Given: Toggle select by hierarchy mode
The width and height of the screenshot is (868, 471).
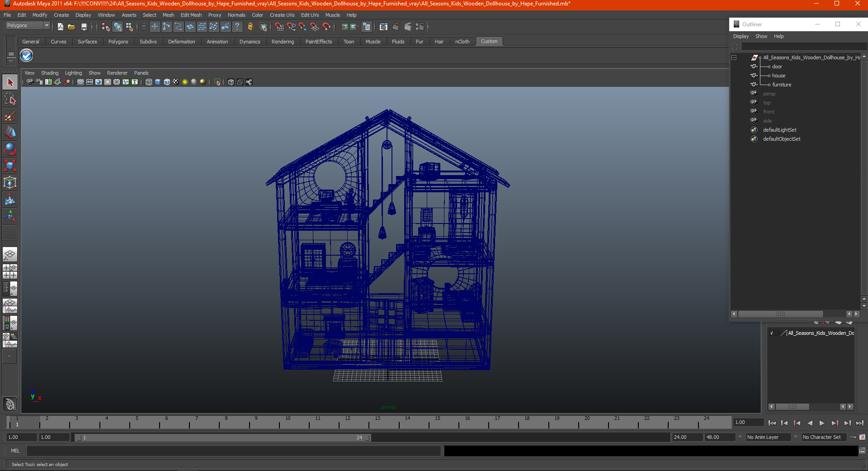Looking at the screenshot, I should [106, 27].
